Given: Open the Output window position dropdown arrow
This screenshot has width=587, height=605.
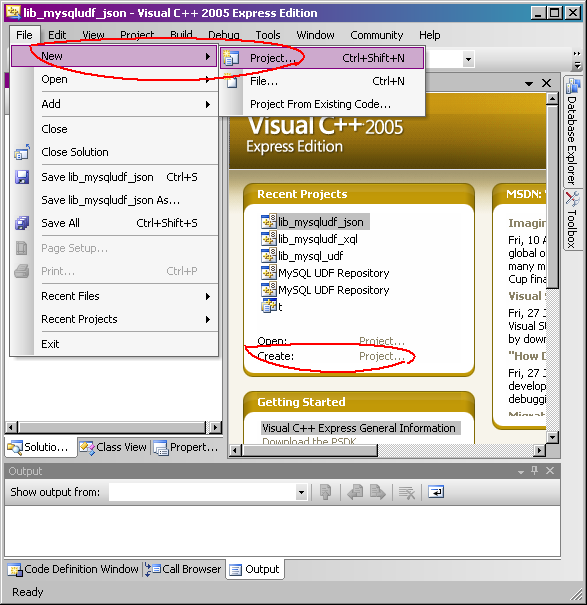Looking at the screenshot, I should pyautogui.click(x=521, y=471).
